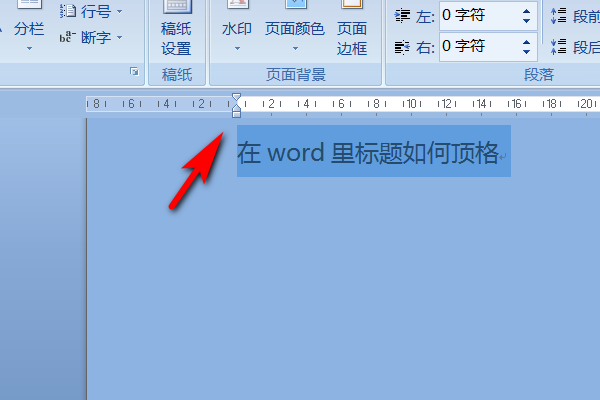
Task: Increase the 左 left indent value
Action: point(527,11)
